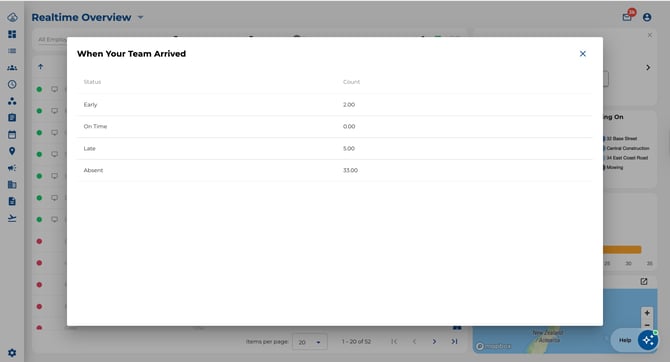Open settings gear in sidebar
The height and width of the screenshot is (362, 670).
(12, 353)
